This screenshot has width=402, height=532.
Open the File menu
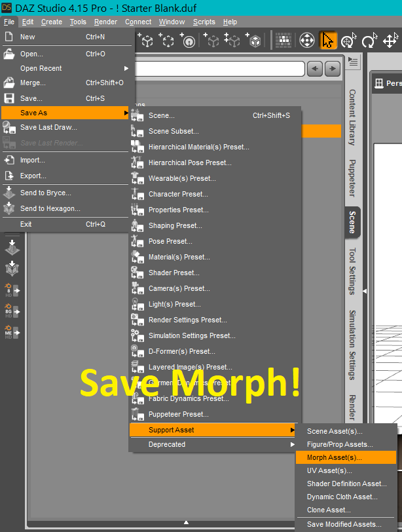(x=9, y=22)
